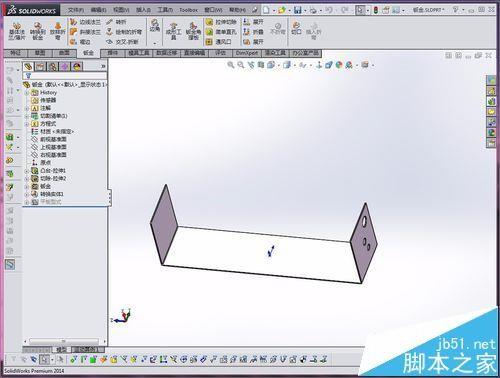The image size is (500, 378).
Task: Click the Base Flange/Tab tool
Action: pyautogui.click(x=17, y=31)
